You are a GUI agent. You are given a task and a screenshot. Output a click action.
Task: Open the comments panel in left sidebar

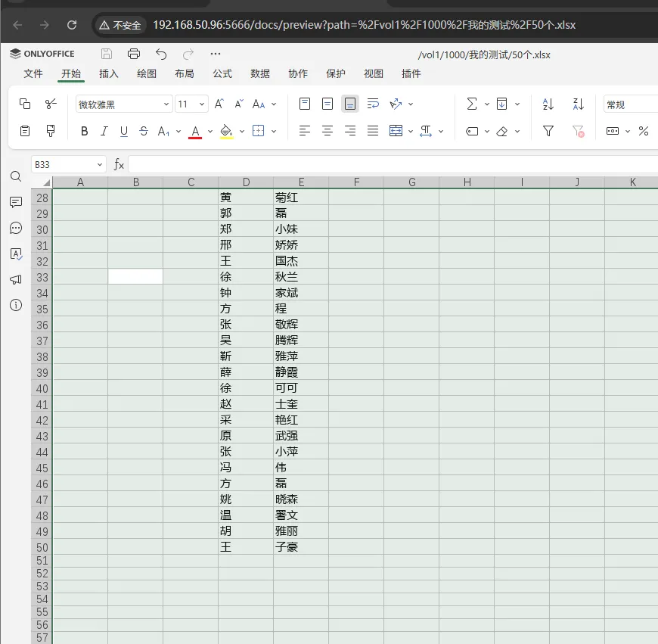16,202
